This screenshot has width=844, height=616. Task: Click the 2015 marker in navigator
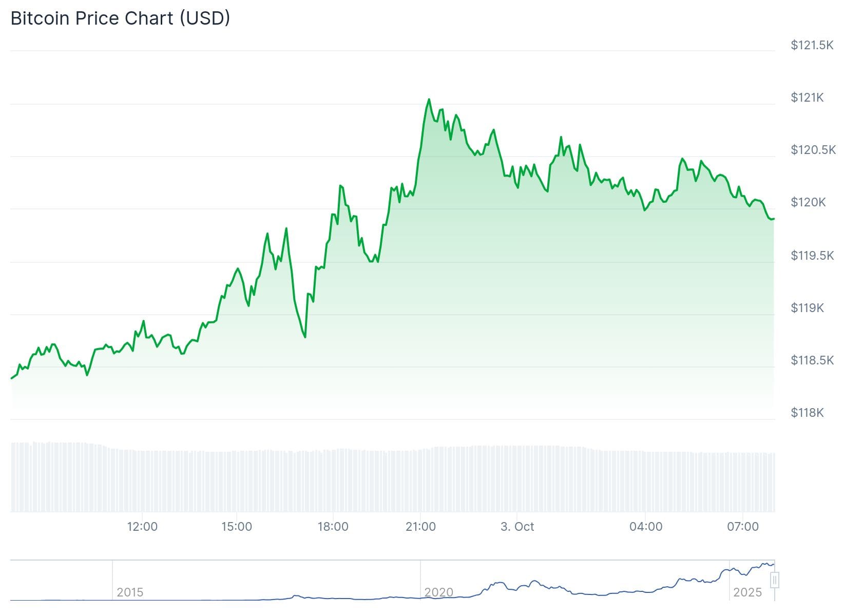(130, 592)
